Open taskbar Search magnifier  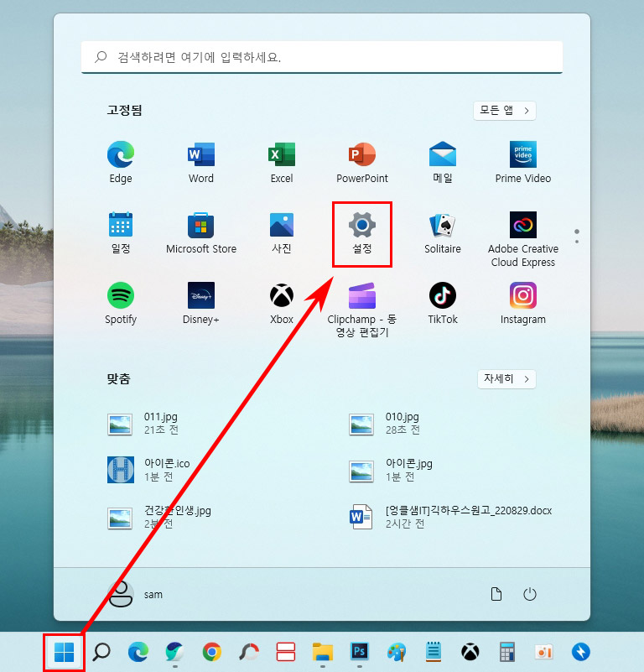point(101,652)
